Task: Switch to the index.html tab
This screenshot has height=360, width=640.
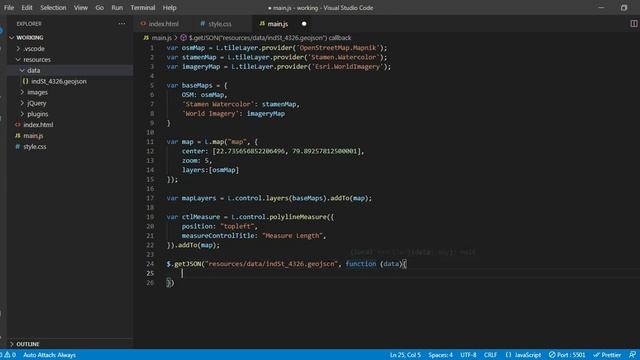Action: (163, 24)
